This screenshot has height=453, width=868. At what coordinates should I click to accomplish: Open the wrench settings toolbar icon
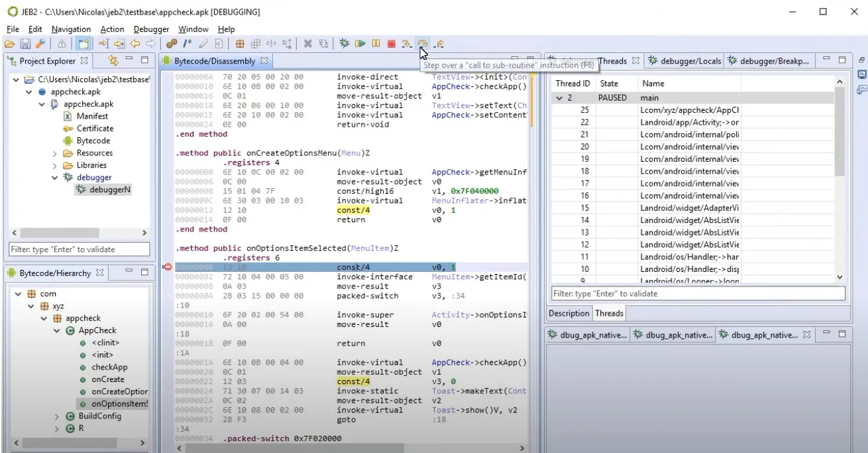[40, 44]
